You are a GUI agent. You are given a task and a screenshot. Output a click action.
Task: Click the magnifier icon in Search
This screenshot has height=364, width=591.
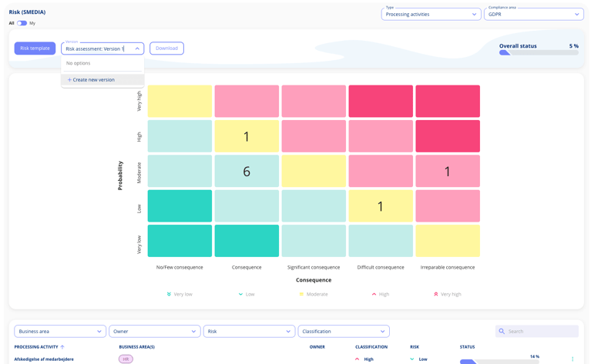click(502, 331)
